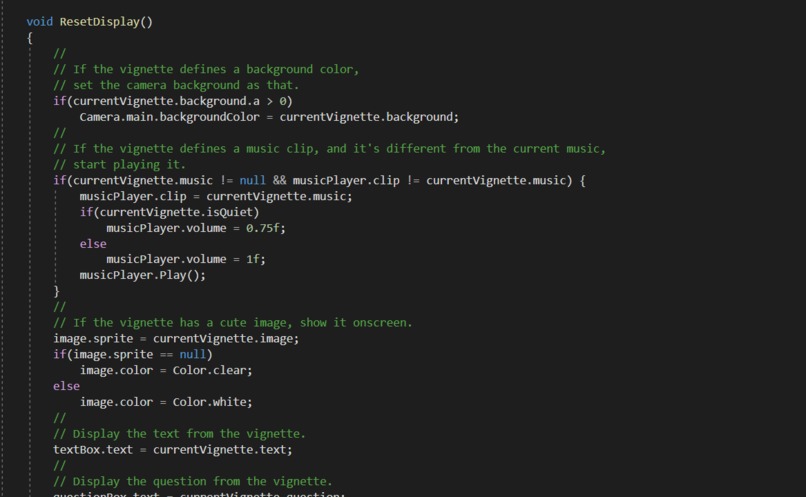Click the comment 'If the vignette defines a background color,'
The width and height of the screenshot is (806, 497).
pos(206,69)
